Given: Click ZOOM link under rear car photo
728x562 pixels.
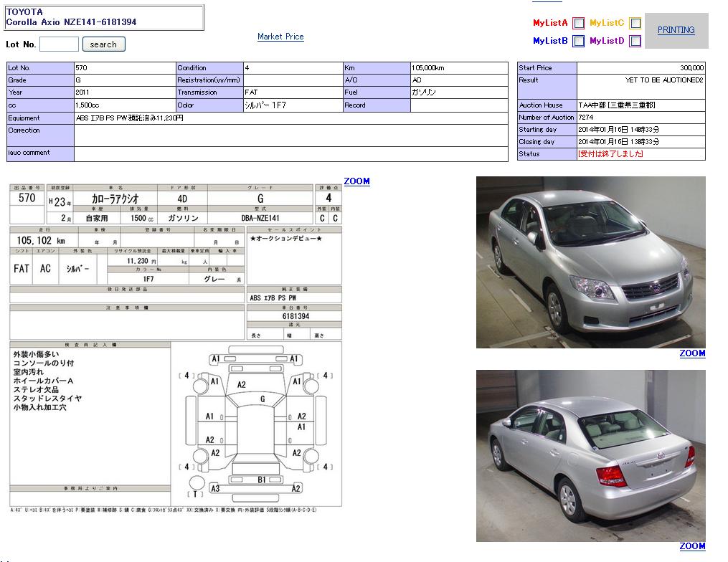Looking at the screenshot, I should click(692, 546).
